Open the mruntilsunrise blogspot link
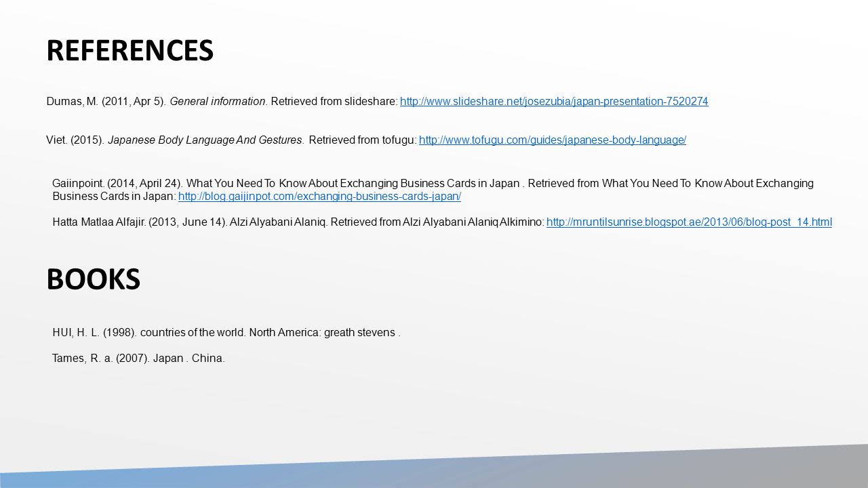This screenshot has height=488, width=868. pyautogui.click(x=689, y=222)
